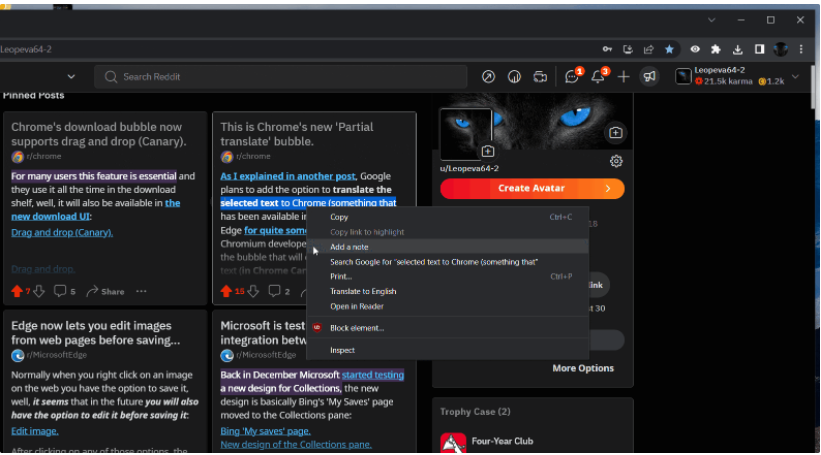Upvote the Partial translate bubble post
821x455 pixels.
coord(226,291)
